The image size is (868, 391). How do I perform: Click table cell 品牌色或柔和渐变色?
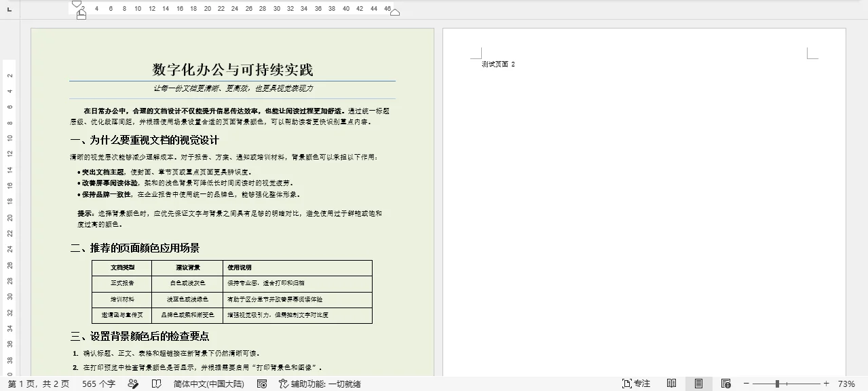tap(187, 315)
